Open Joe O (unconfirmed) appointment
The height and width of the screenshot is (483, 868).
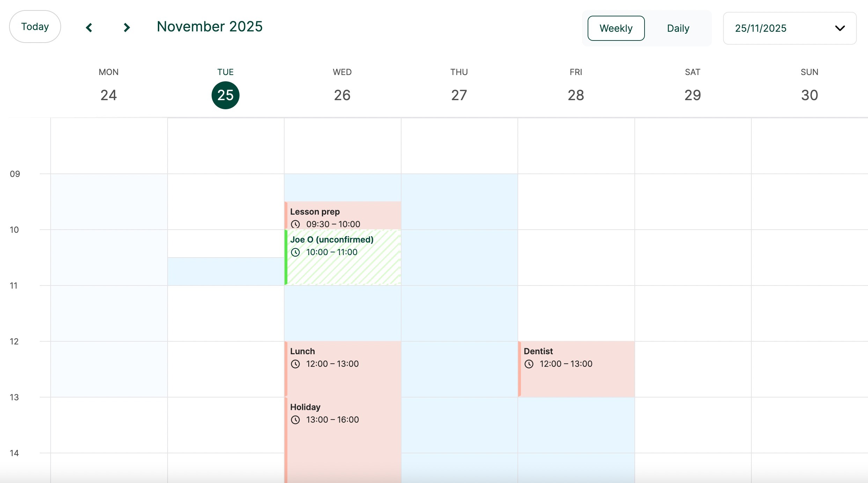coord(343,257)
